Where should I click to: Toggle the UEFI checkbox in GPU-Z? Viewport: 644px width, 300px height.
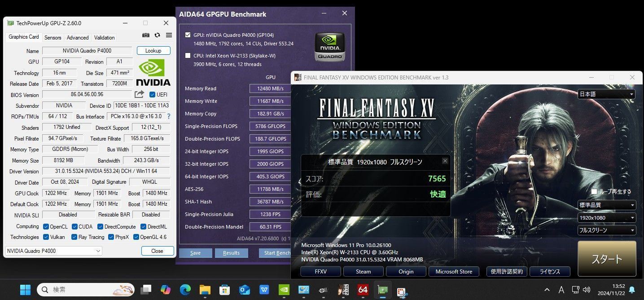pyautogui.click(x=152, y=94)
